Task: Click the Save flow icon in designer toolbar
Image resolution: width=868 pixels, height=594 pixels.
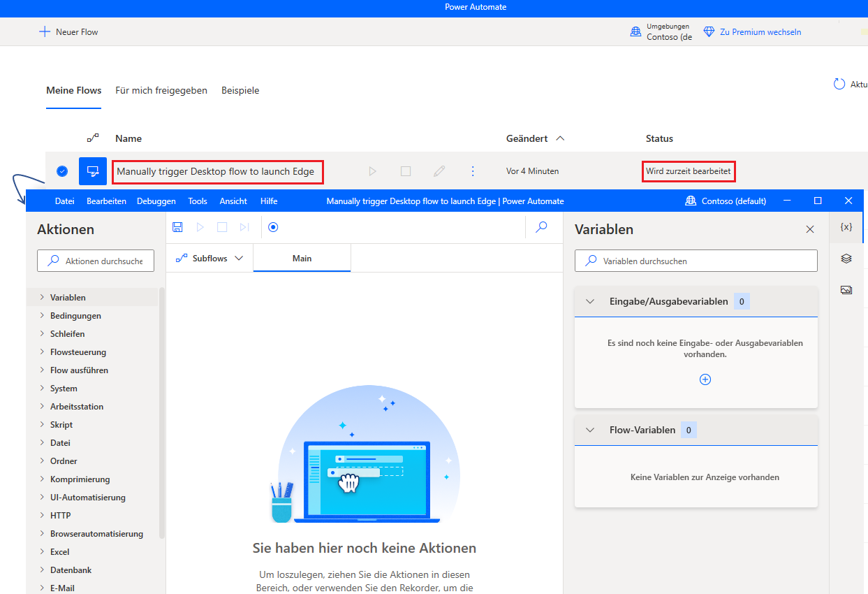Action: click(177, 227)
